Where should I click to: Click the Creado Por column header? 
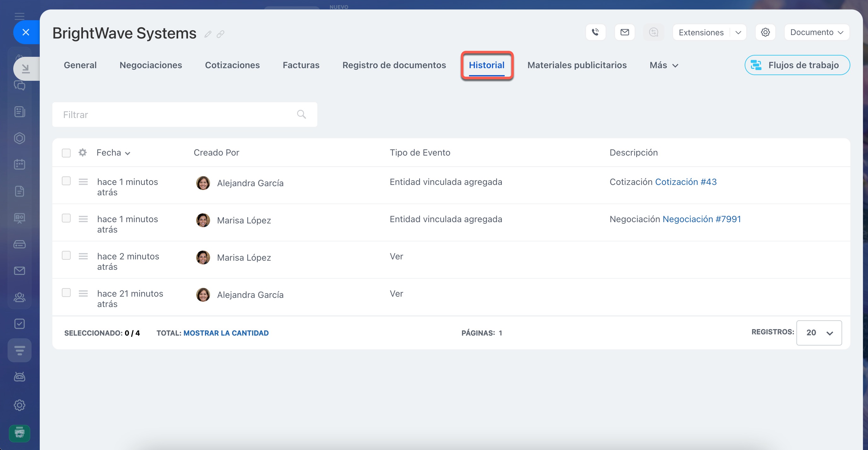[x=216, y=153]
